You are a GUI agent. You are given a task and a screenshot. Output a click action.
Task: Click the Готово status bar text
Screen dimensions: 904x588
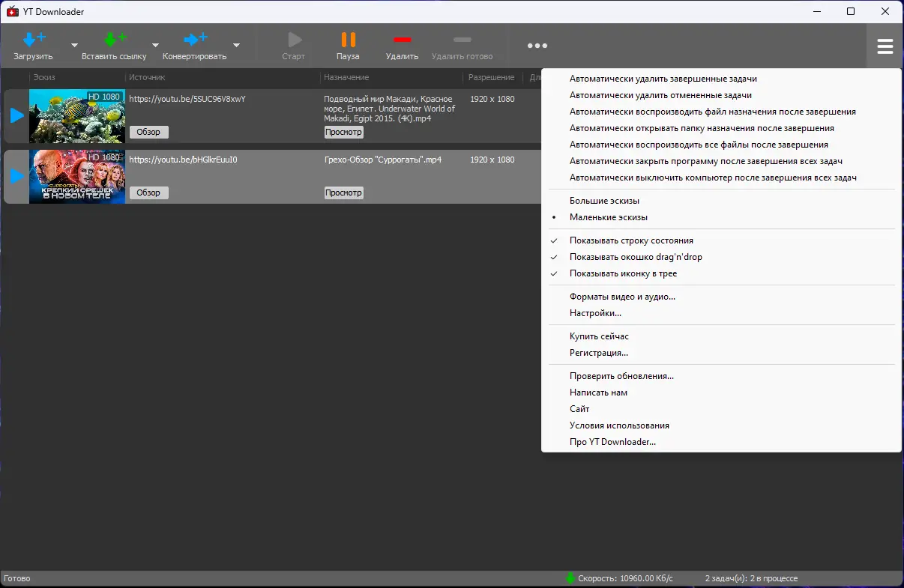pos(17,578)
